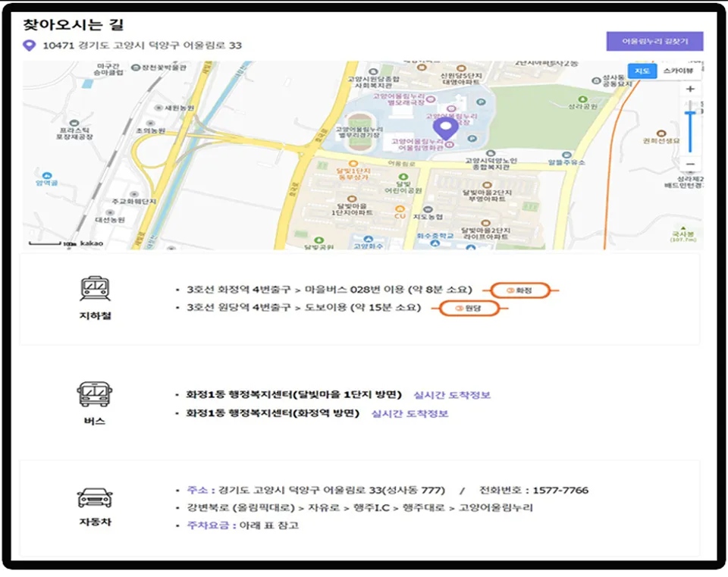This screenshot has height=577, width=728.
Task: Zoom out the map with the minus button
Action: pyautogui.click(x=690, y=164)
